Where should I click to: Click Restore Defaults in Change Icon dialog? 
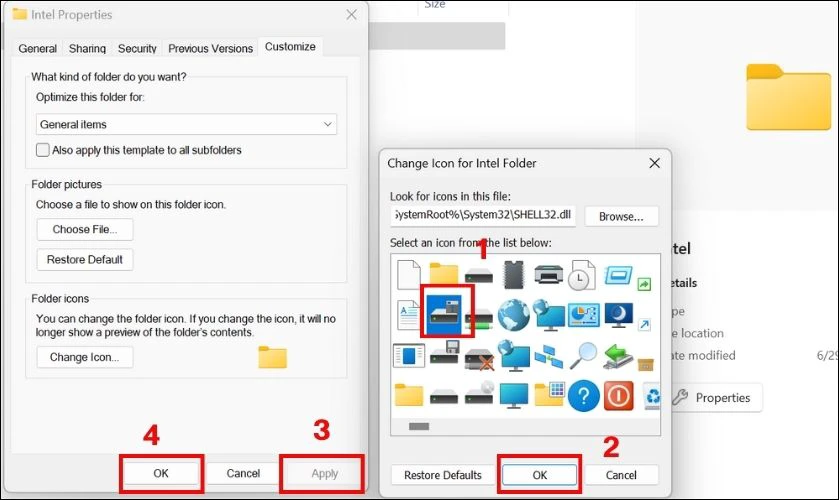(x=442, y=475)
